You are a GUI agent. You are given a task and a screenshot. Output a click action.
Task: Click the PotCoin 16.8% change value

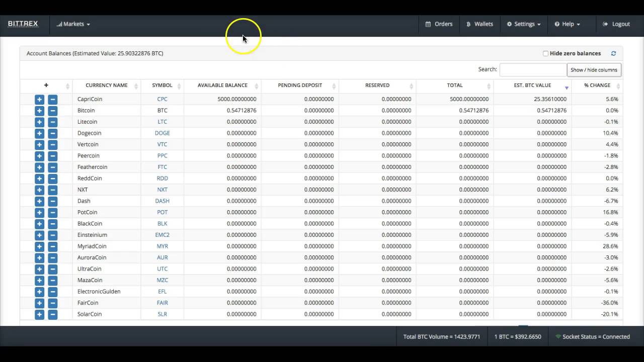(610, 212)
